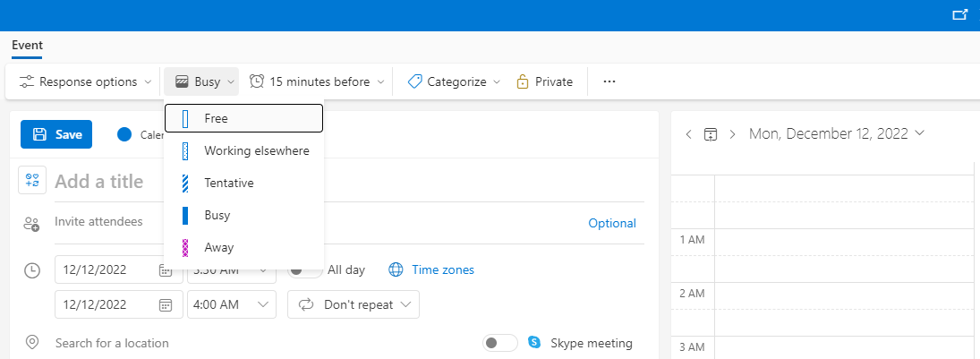Go to previous day arrow
The image size is (980, 359).
pos(689,134)
